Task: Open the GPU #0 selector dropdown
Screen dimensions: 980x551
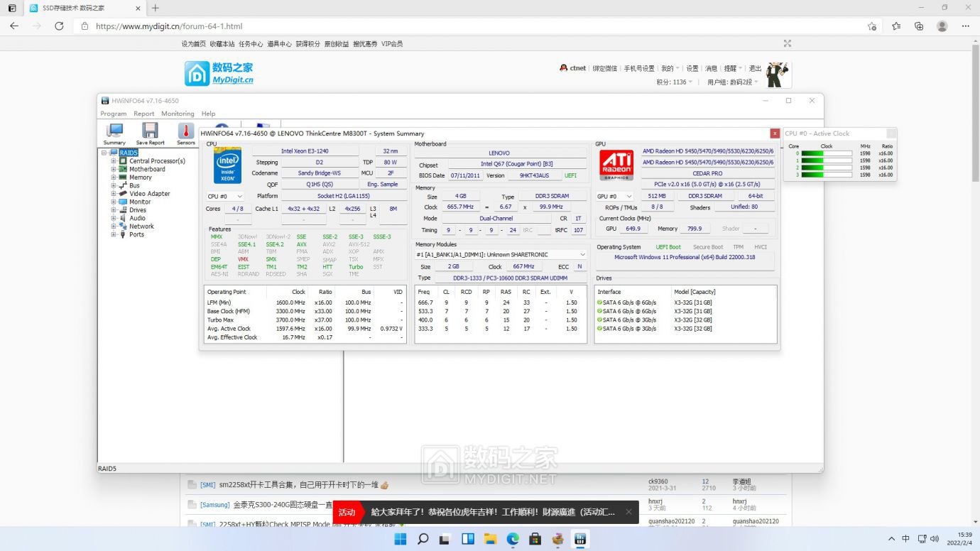Action: 614,196
